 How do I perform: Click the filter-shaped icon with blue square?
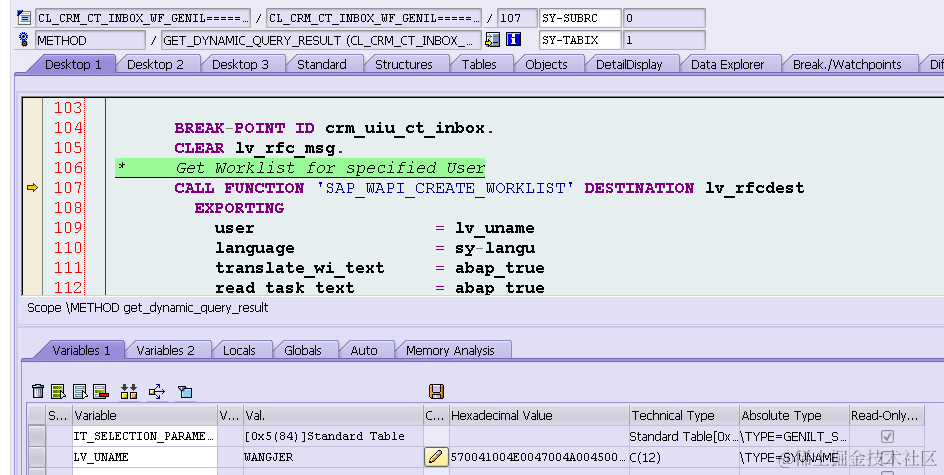pos(185,392)
